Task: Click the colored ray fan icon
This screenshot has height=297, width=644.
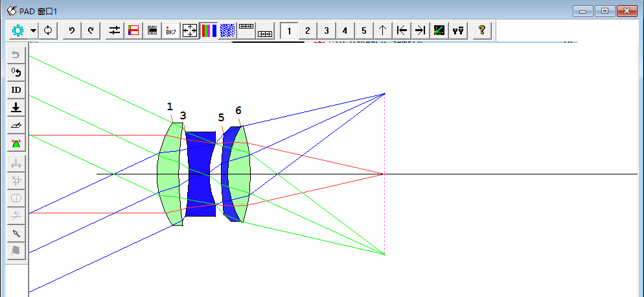Action: (x=439, y=30)
